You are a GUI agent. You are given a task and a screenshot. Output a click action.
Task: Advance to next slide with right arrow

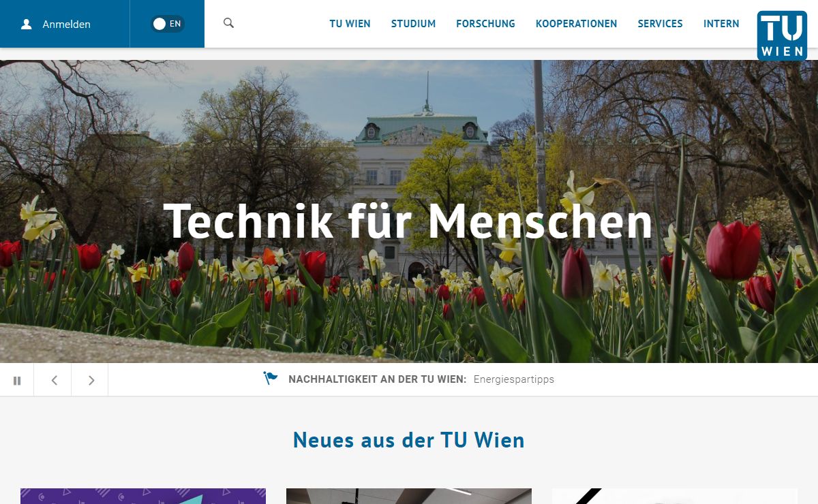91,380
